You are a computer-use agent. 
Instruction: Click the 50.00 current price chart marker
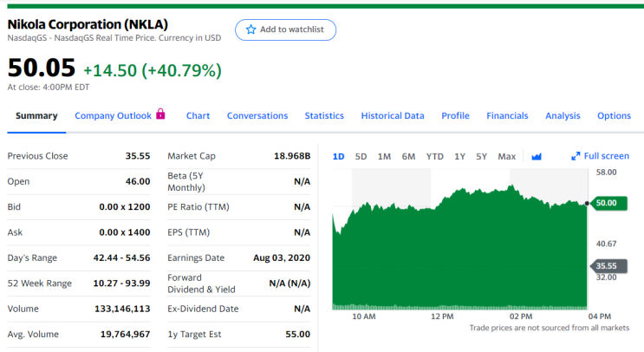[608, 203]
